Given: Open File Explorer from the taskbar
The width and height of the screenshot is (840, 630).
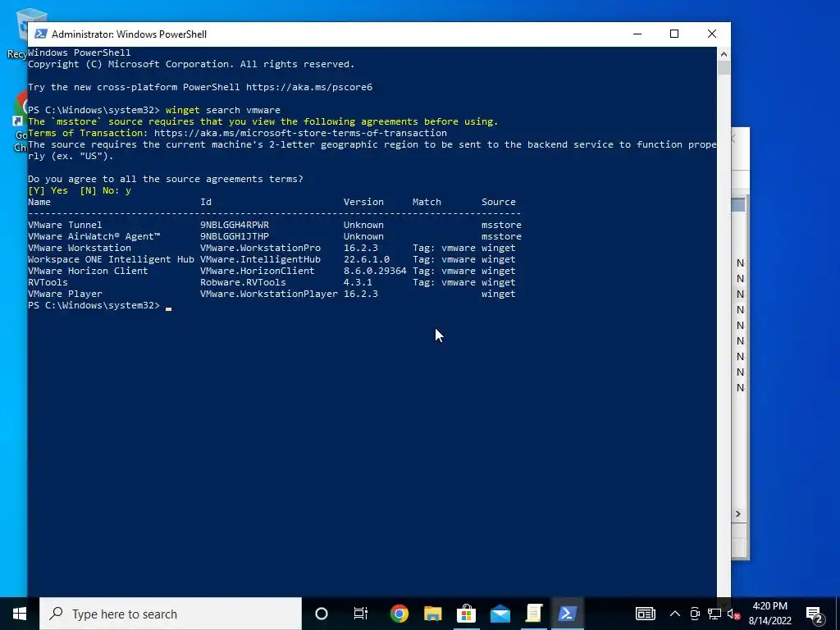Looking at the screenshot, I should pyautogui.click(x=433, y=614).
